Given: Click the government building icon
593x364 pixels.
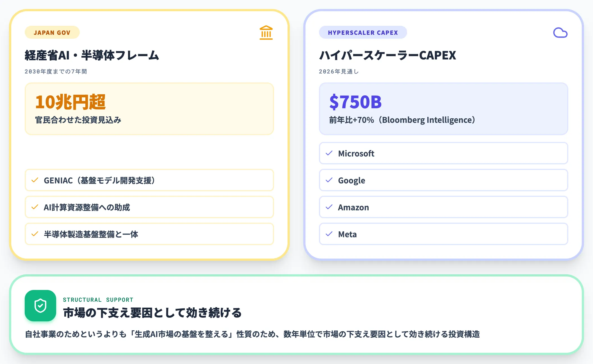Looking at the screenshot, I should [x=266, y=33].
